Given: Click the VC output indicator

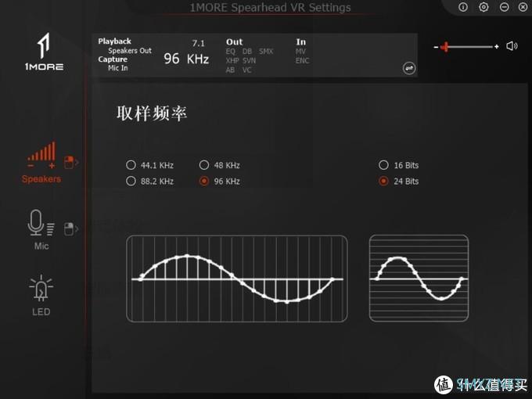Looking at the screenshot, I should point(246,70).
